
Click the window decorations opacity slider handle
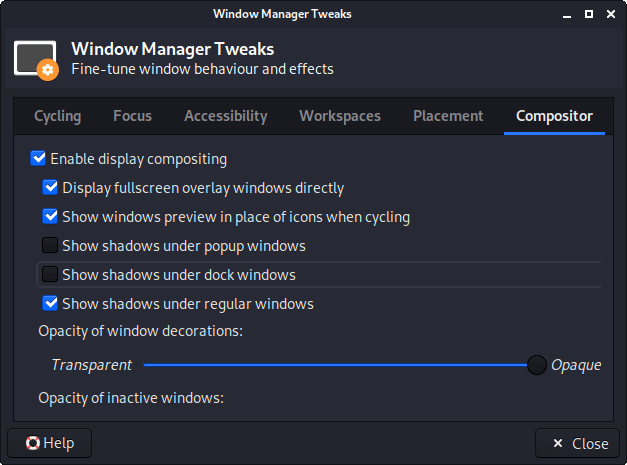[x=537, y=365]
